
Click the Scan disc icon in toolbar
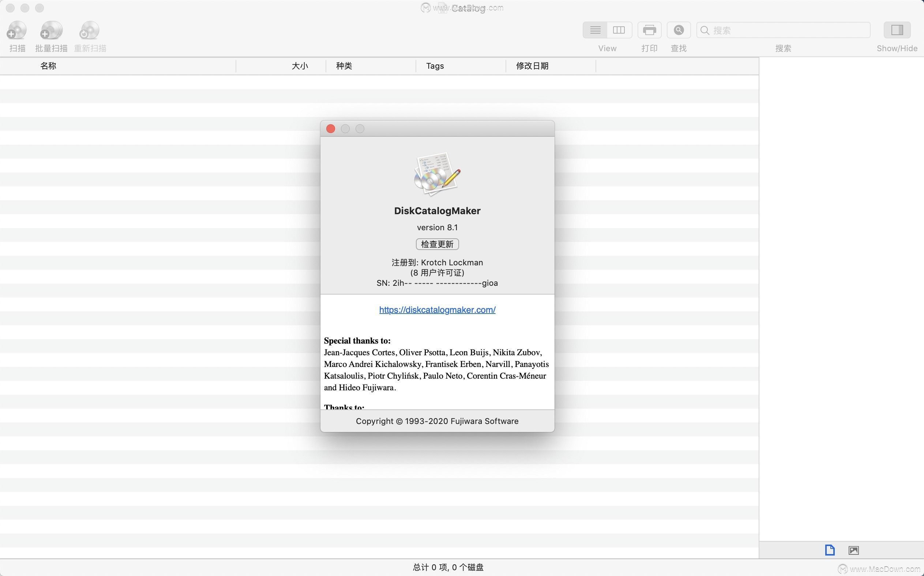click(17, 30)
